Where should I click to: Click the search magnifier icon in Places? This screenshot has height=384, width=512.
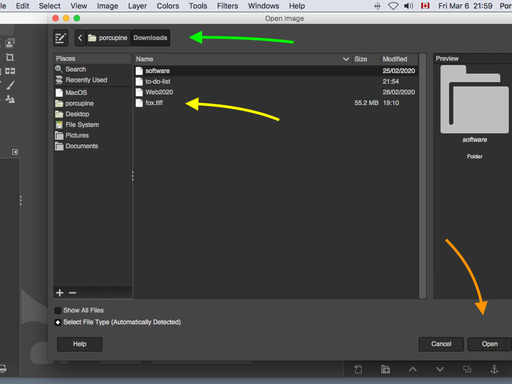(59, 69)
